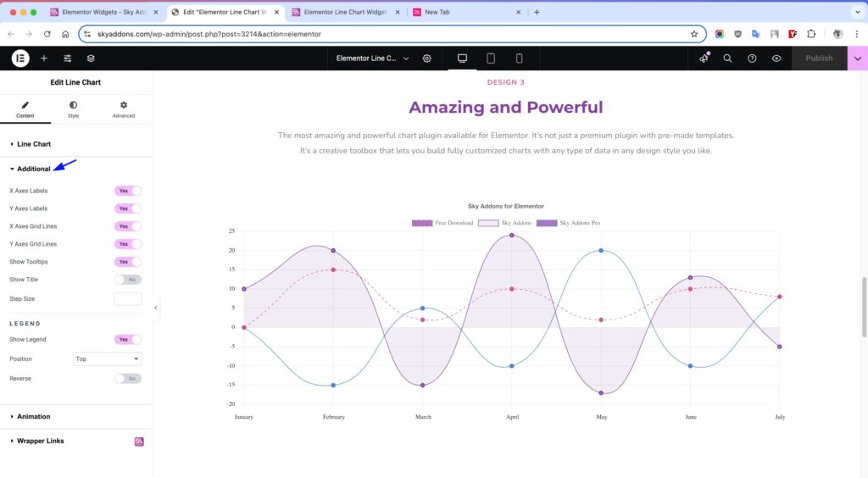
Task: Toggle Sky Addons Pro legend entry
Action: (x=569, y=223)
